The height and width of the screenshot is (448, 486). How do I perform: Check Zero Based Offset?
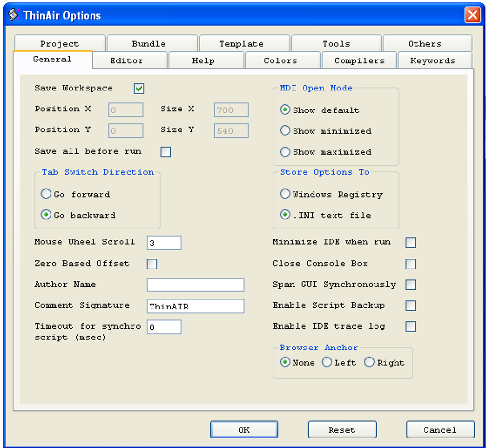coord(152,264)
